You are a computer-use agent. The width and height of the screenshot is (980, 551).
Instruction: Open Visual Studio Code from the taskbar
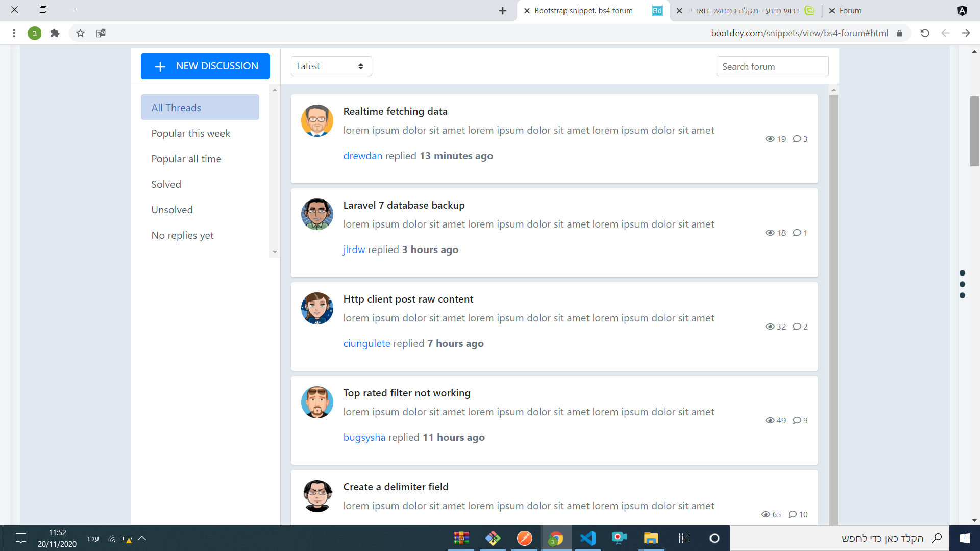(587, 538)
